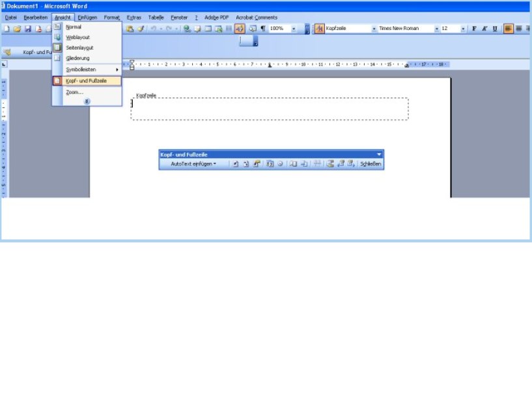This screenshot has width=532, height=394.
Task: Save the document with the floppy disk icon
Action: pos(28,29)
